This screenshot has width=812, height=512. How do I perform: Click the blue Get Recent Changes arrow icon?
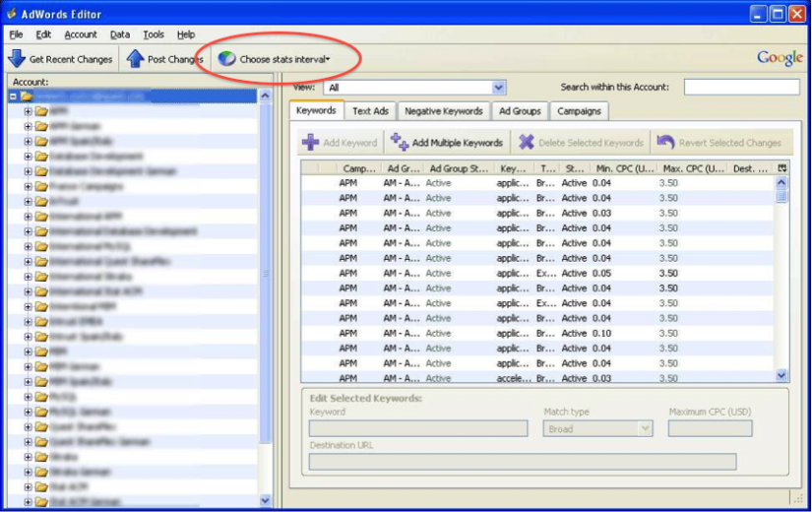[x=17, y=58]
